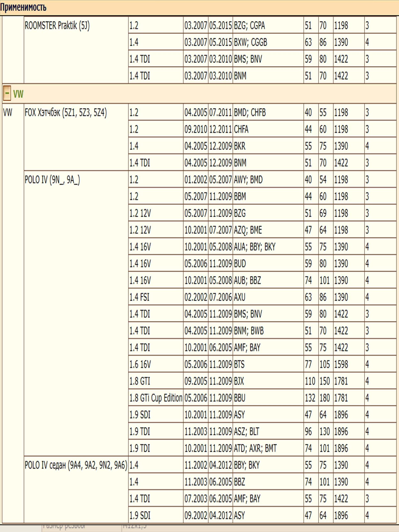Select the BZG; CGPA engine codes cell
This screenshot has width=399, height=532.
249,26
